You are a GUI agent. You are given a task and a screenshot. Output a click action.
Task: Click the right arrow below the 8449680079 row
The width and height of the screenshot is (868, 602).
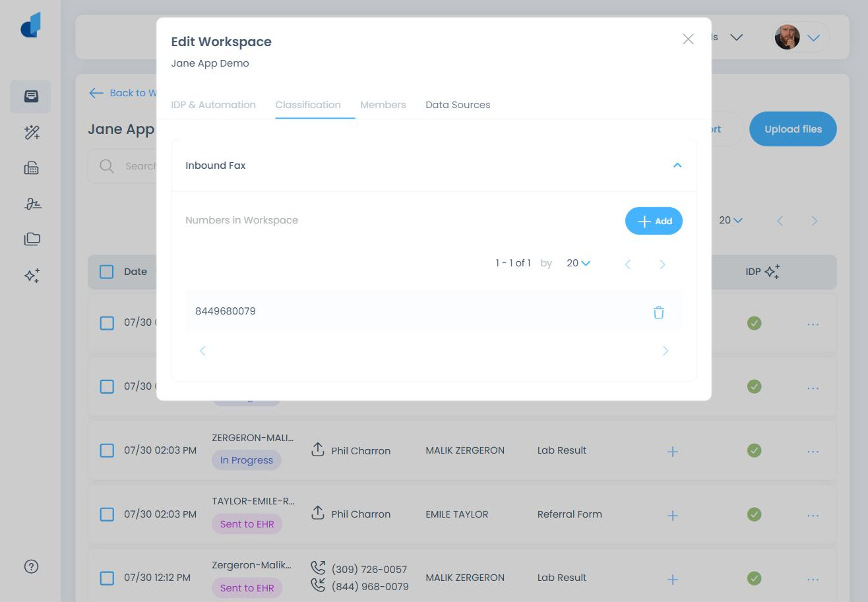click(665, 351)
